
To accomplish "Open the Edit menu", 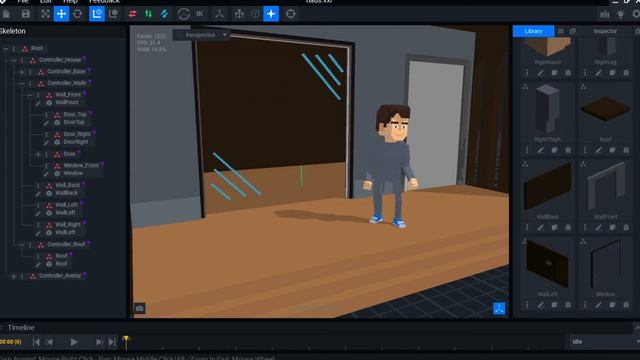I will coord(46,2).
